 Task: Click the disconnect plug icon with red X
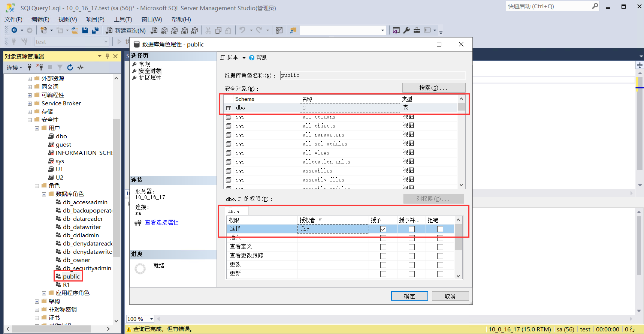tap(39, 67)
